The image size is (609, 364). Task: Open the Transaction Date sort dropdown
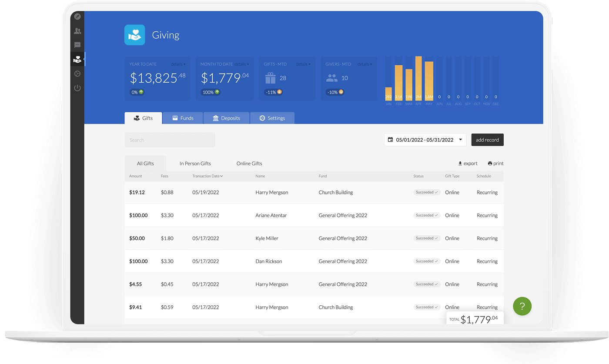pyautogui.click(x=207, y=176)
